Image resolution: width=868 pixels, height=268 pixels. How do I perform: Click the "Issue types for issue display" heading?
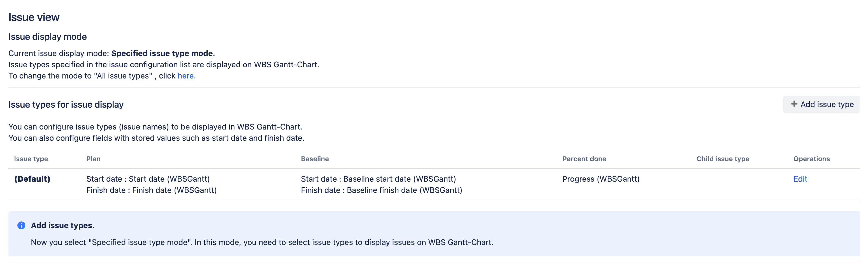66,105
